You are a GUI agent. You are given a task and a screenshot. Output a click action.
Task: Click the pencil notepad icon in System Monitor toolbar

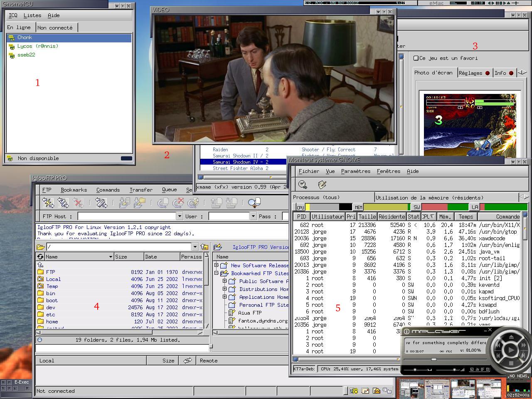tap(322, 184)
